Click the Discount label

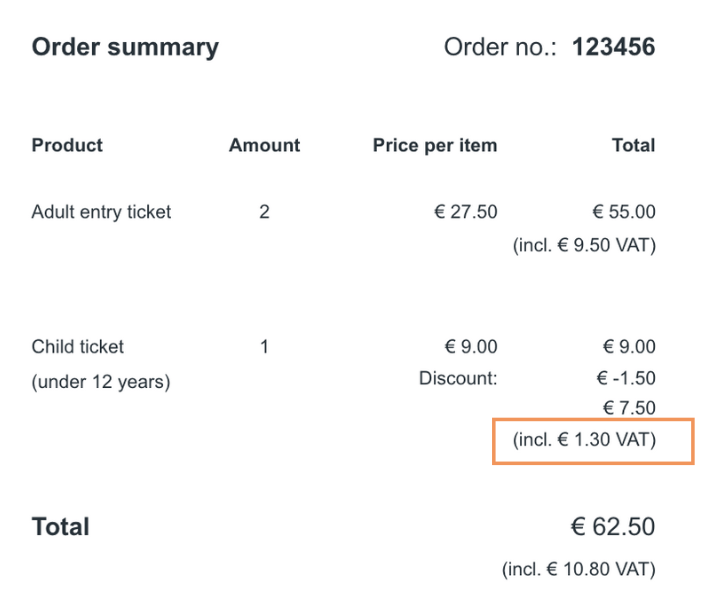coord(458,378)
